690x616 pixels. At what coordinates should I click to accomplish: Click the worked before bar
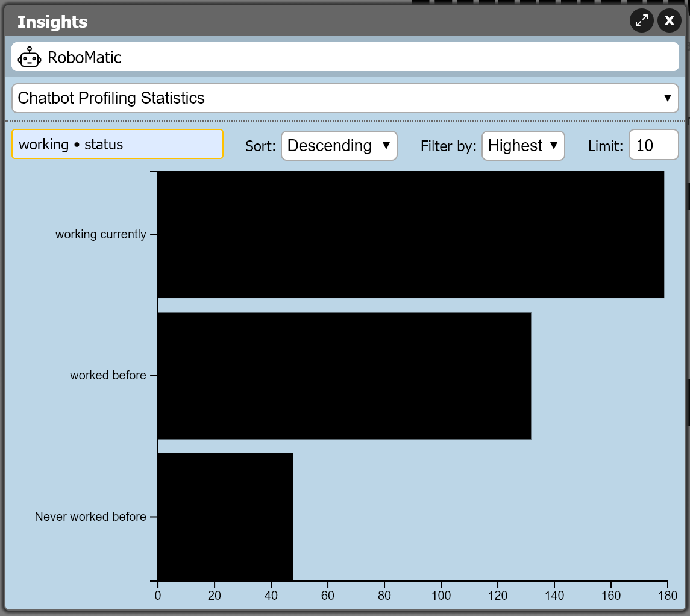(345, 376)
